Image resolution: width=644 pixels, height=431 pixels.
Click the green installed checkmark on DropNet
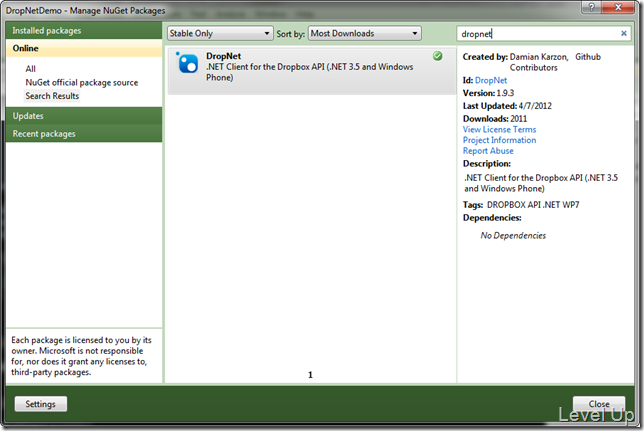point(438,56)
